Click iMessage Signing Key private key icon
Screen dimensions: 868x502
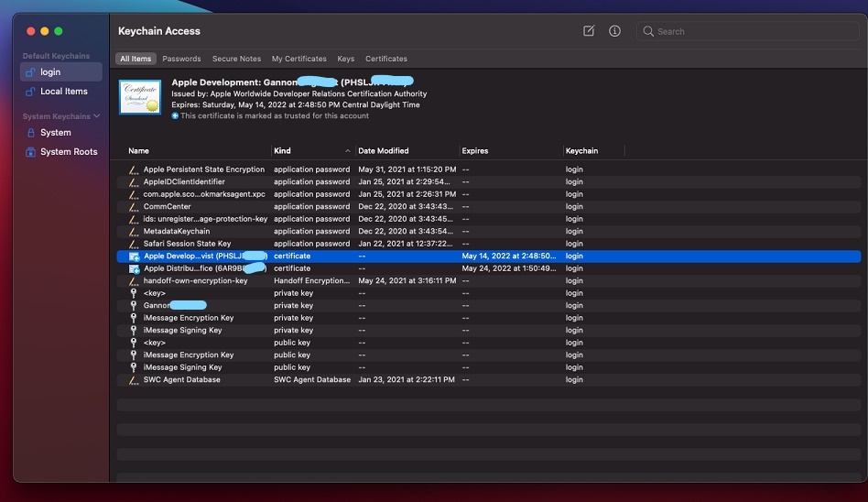(134, 330)
